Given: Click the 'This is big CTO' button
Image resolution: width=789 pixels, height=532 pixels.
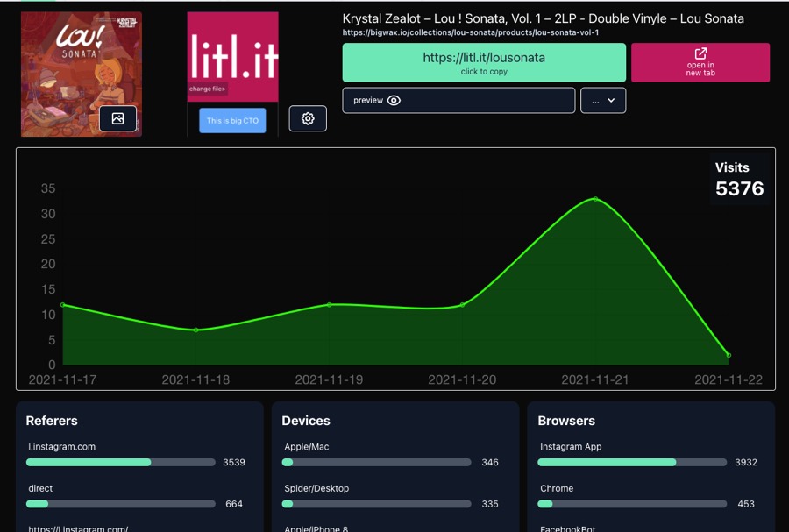Looking at the screenshot, I should coord(232,121).
